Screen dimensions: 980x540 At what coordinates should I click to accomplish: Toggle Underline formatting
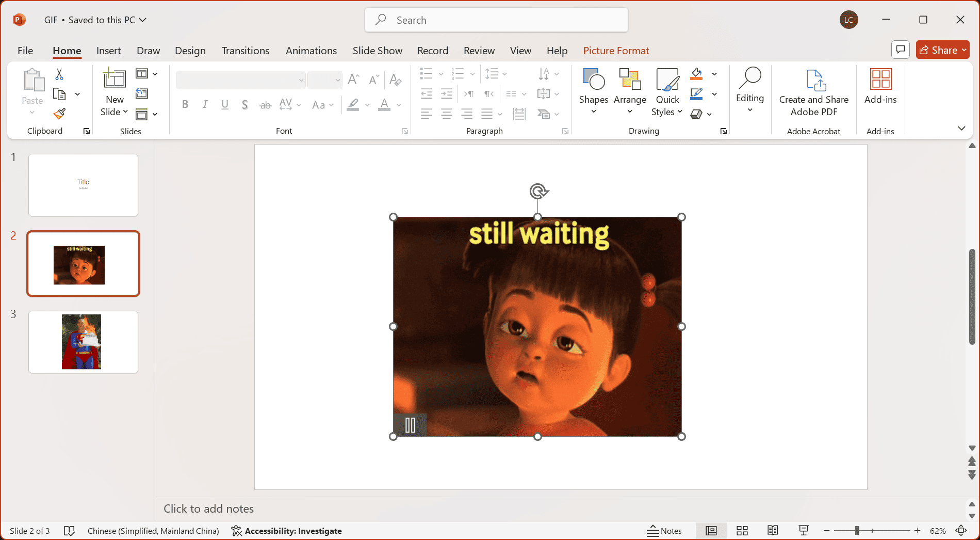pyautogui.click(x=225, y=105)
